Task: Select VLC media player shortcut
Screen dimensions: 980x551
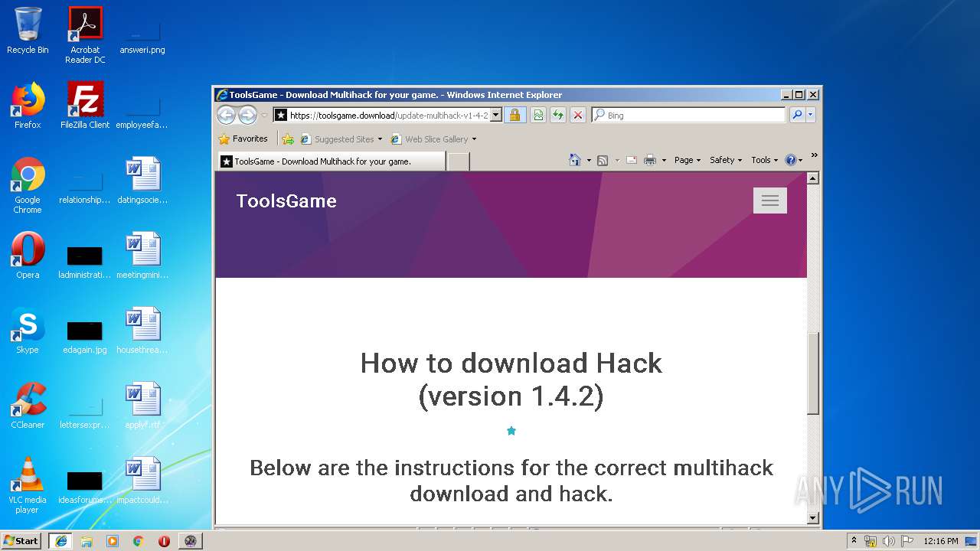Action: click(28, 485)
